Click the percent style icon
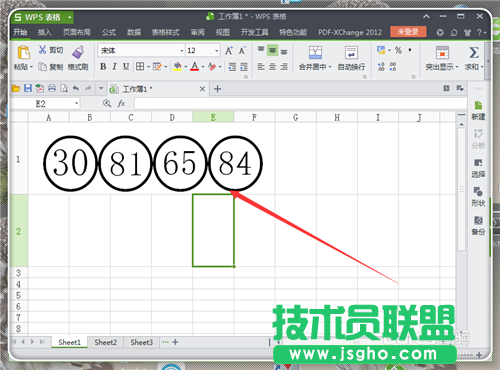500x370 pixels. [398, 50]
